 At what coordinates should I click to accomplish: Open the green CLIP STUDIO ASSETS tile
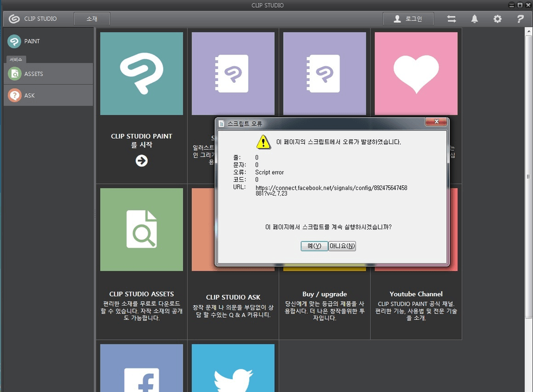pyautogui.click(x=142, y=229)
